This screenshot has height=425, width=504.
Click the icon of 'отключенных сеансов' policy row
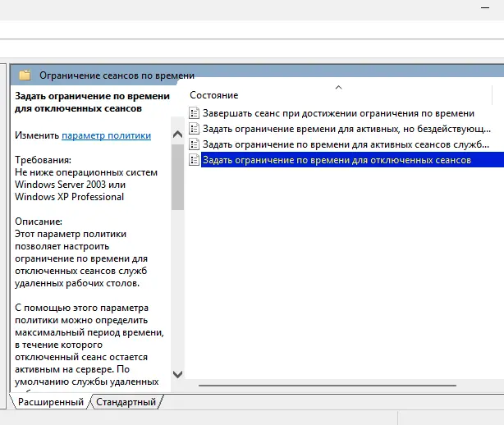(194, 160)
